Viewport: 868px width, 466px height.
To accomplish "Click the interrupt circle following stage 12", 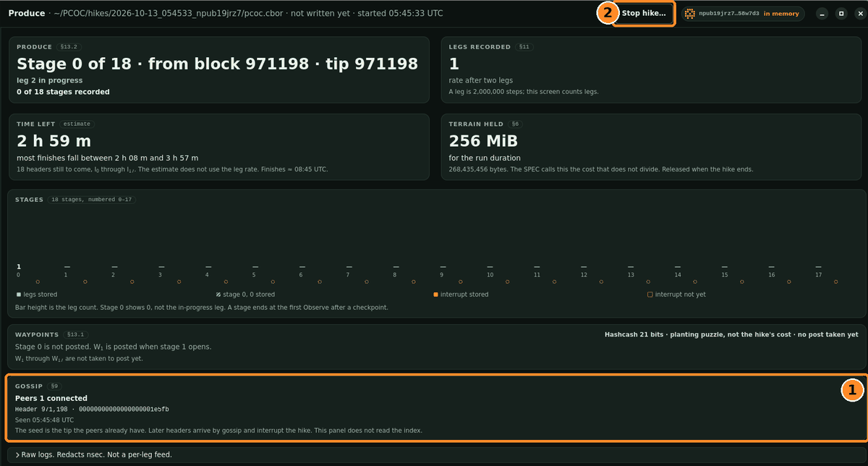I will coord(601,282).
